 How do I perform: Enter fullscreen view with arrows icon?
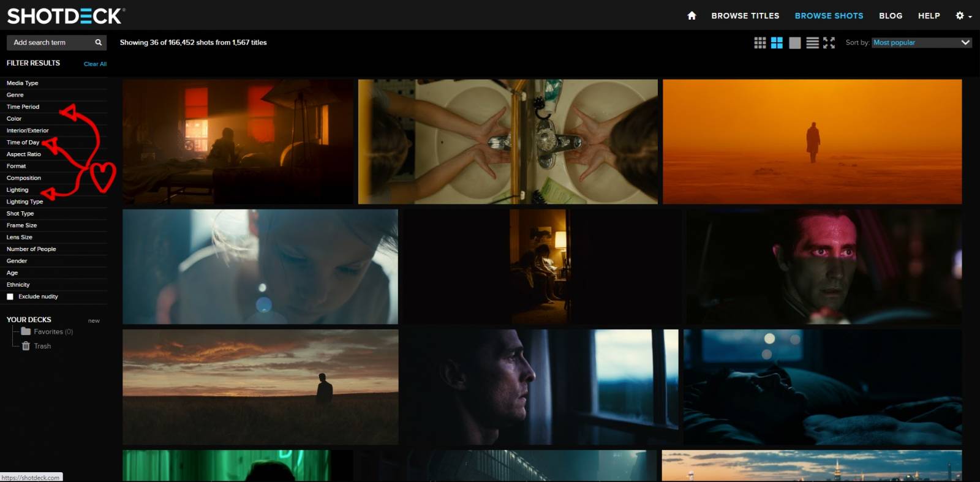point(829,43)
